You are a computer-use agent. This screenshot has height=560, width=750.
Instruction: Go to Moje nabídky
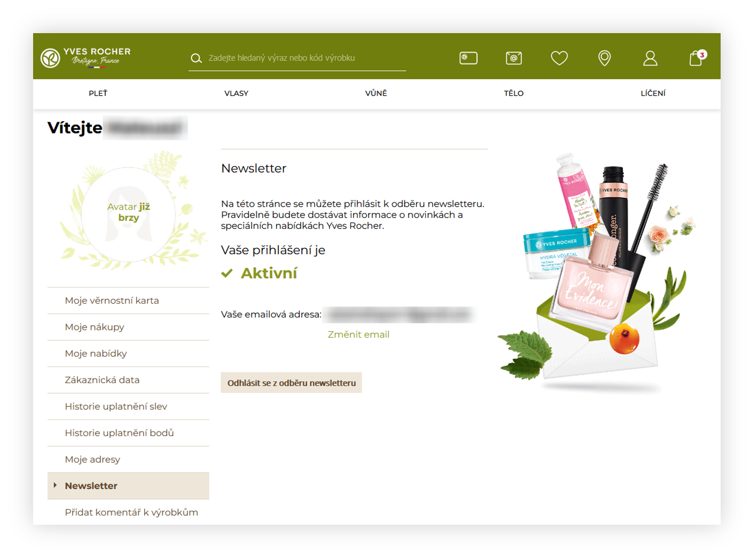coord(128,353)
